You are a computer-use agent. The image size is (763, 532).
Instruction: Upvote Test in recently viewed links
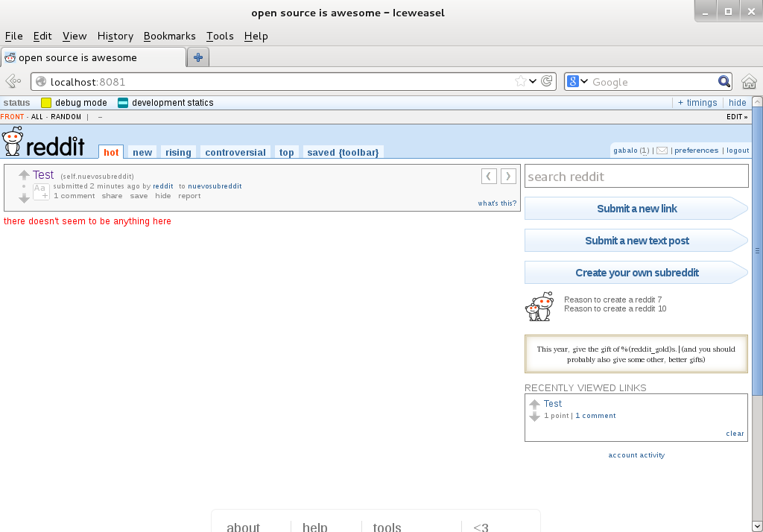point(534,405)
